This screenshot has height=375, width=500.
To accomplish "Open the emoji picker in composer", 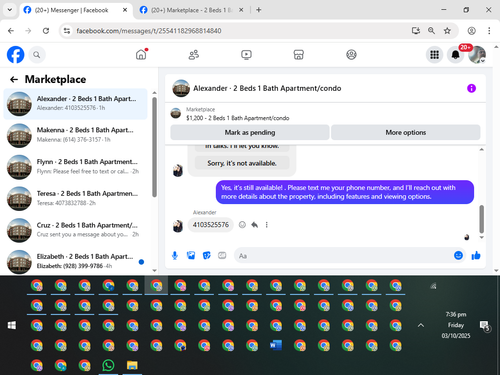I will coord(458,255).
